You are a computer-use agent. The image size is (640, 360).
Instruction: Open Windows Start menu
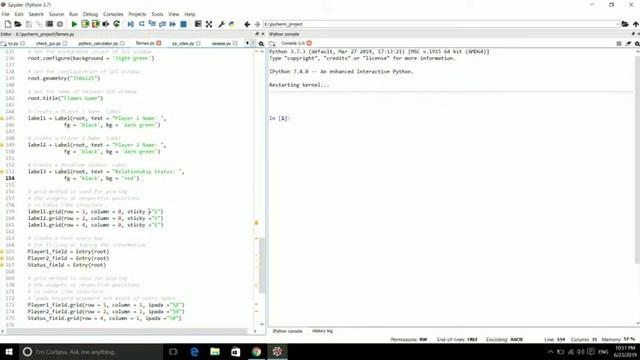click(x=9, y=352)
